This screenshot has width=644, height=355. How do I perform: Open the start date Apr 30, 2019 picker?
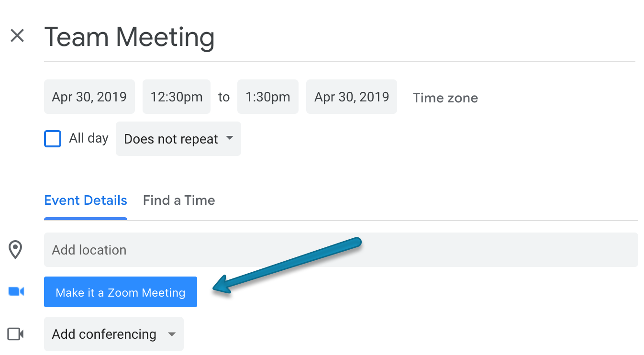coord(89,97)
